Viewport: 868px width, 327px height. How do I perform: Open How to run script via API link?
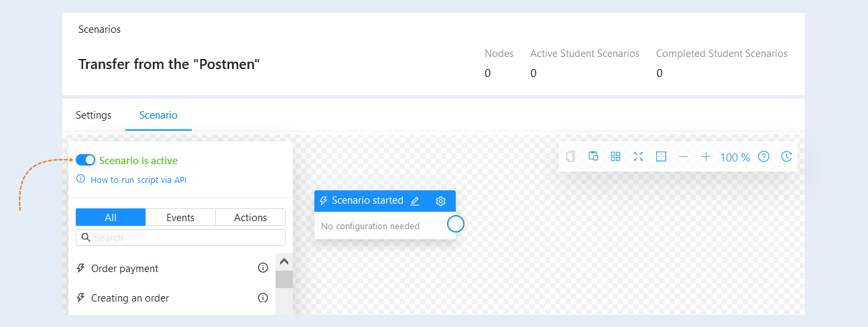click(x=138, y=180)
